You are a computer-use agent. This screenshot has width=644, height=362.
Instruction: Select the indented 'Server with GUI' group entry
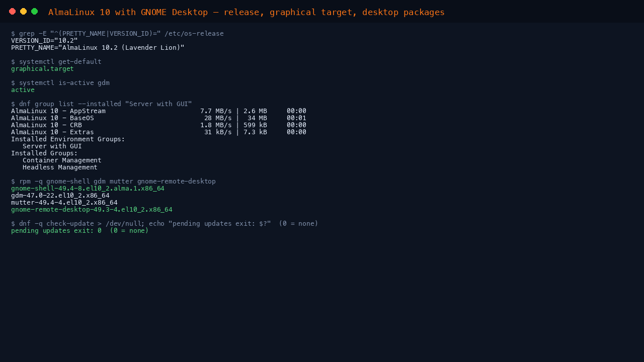[x=52, y=146]
